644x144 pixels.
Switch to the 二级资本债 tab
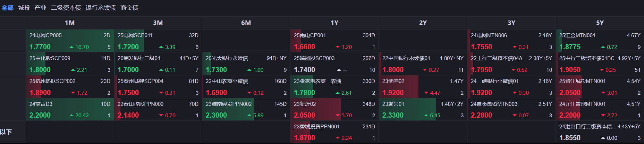point(66,8)
